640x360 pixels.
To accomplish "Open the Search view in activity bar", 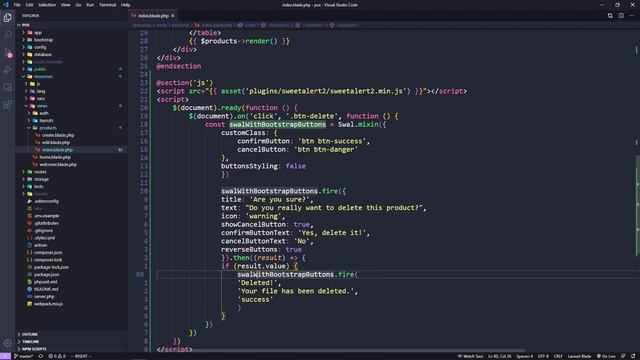I will tap(7, 35).
